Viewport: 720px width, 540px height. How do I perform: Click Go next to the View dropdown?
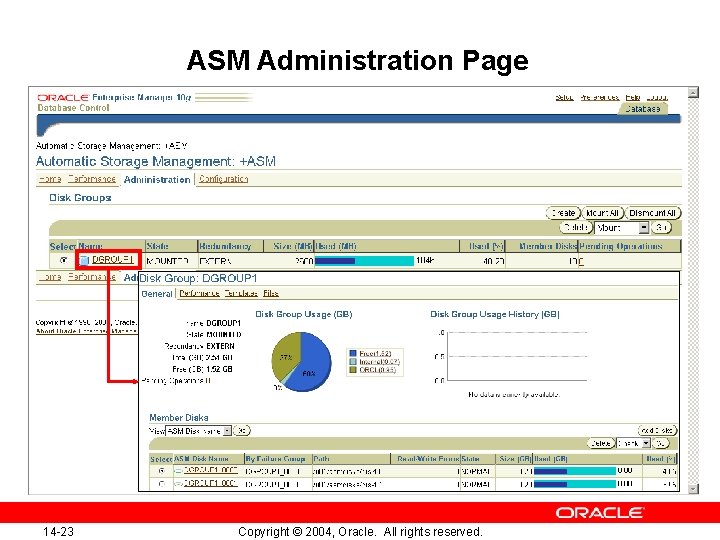point(242,431)
